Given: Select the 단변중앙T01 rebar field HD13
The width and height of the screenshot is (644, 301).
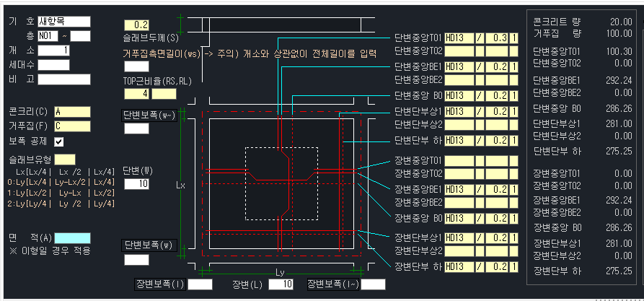Looking at the screenshot, I should coord(458,38).
